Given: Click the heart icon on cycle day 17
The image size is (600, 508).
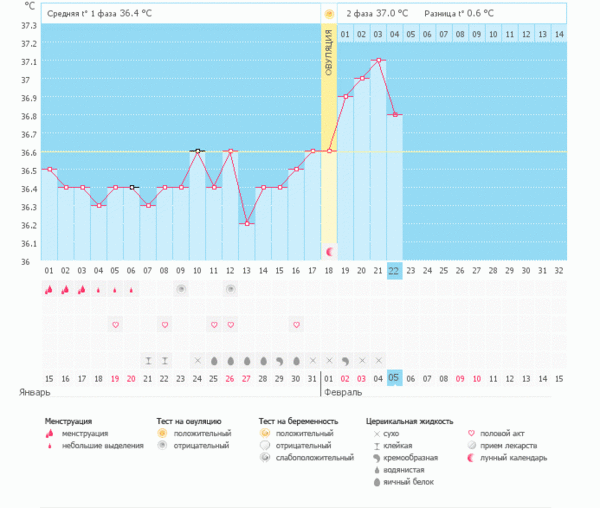Looking at the screenshot, I should pos(296,325).
